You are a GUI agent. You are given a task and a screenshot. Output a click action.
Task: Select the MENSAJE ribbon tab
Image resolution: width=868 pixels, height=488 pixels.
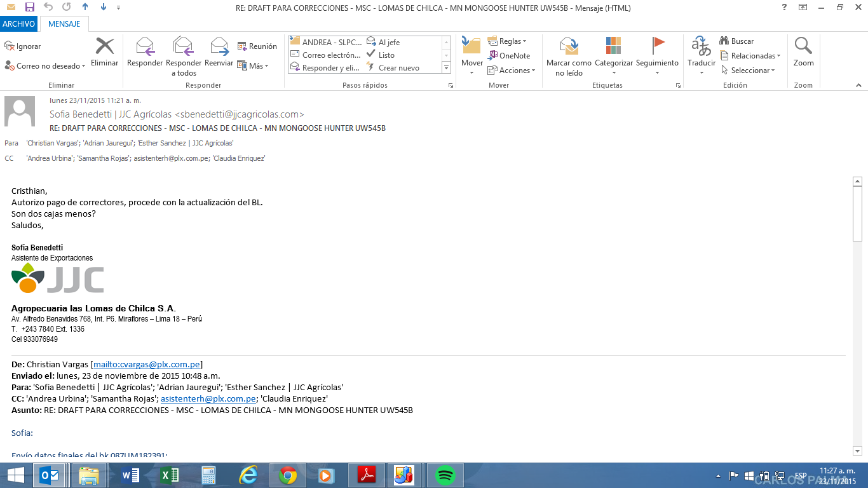64,24
